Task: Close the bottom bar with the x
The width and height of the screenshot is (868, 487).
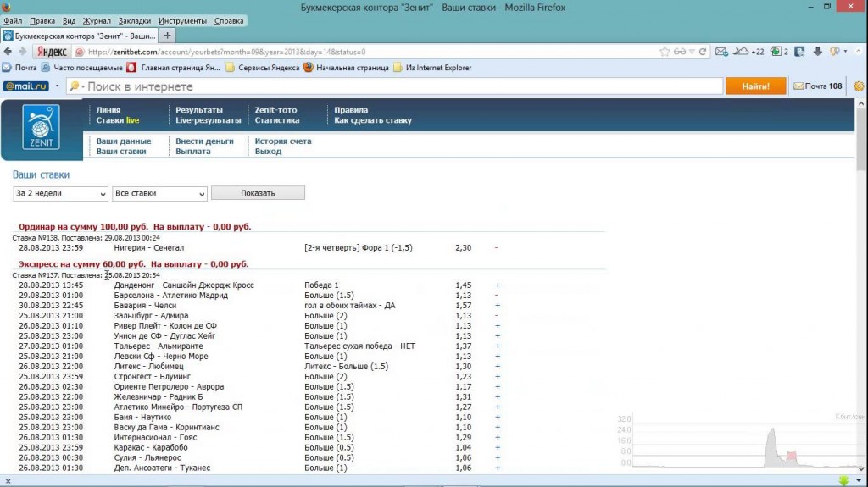Action: (x=8, y=481)
